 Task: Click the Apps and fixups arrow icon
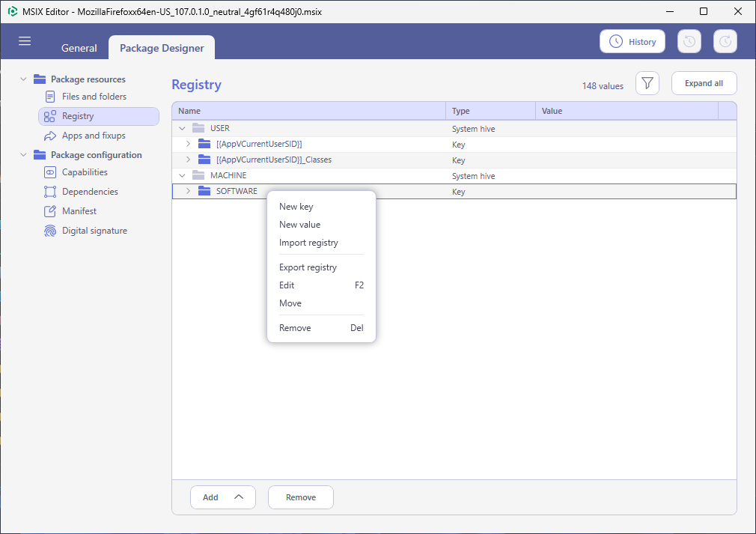point(50,136)
